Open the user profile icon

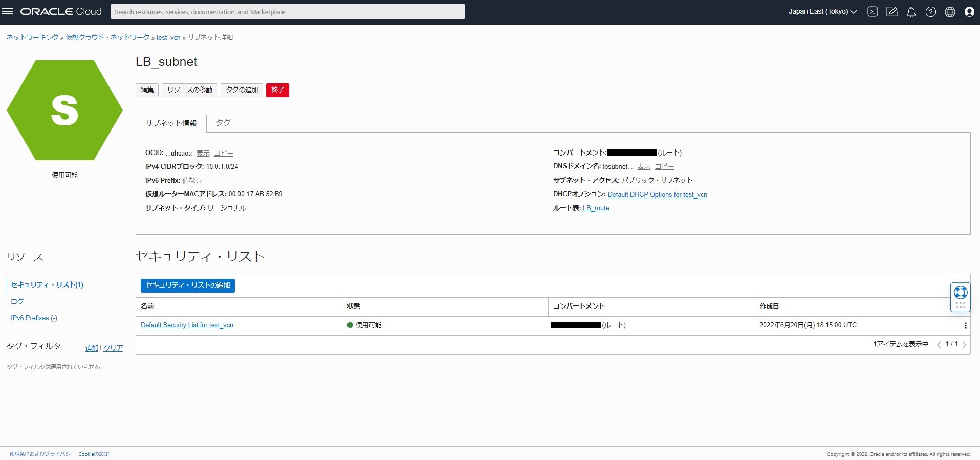969,12
